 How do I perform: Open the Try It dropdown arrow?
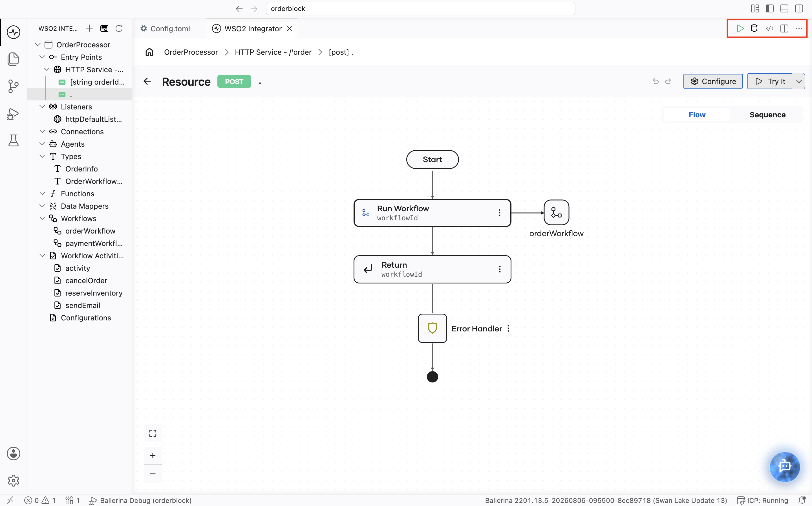coord(799,81)
